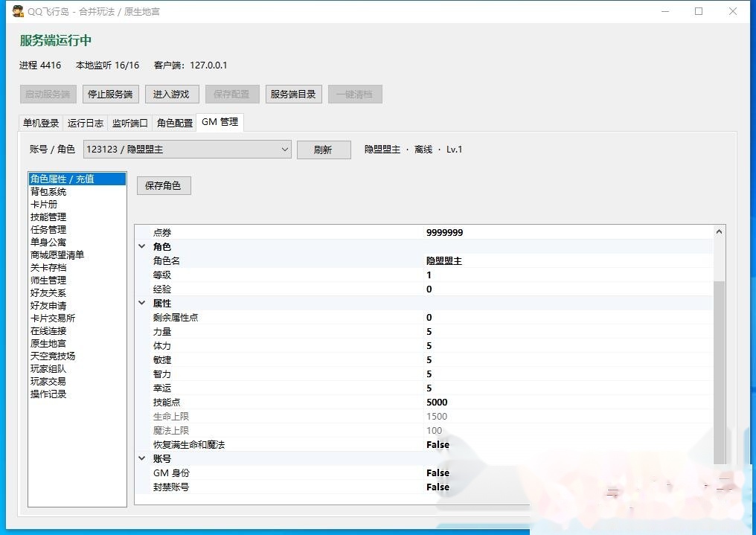
Task: Click the 体力 value field
Action: point(568,345)
